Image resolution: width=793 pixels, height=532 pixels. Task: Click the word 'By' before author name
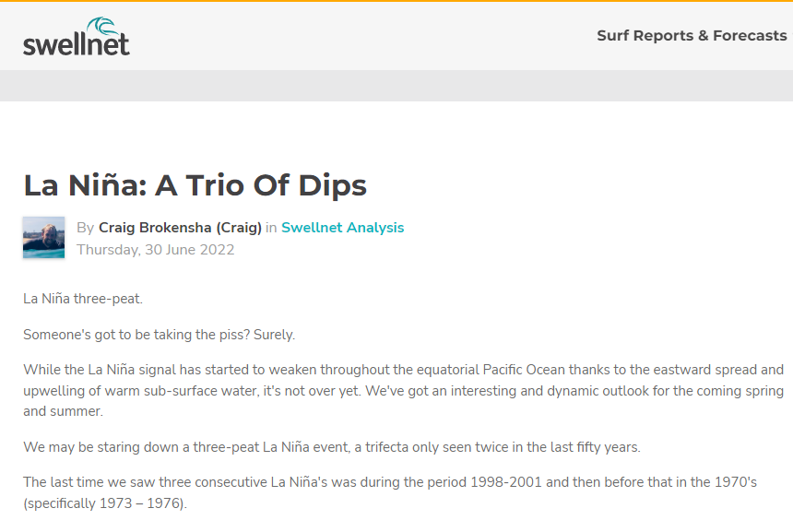click(x=86, y=228)
